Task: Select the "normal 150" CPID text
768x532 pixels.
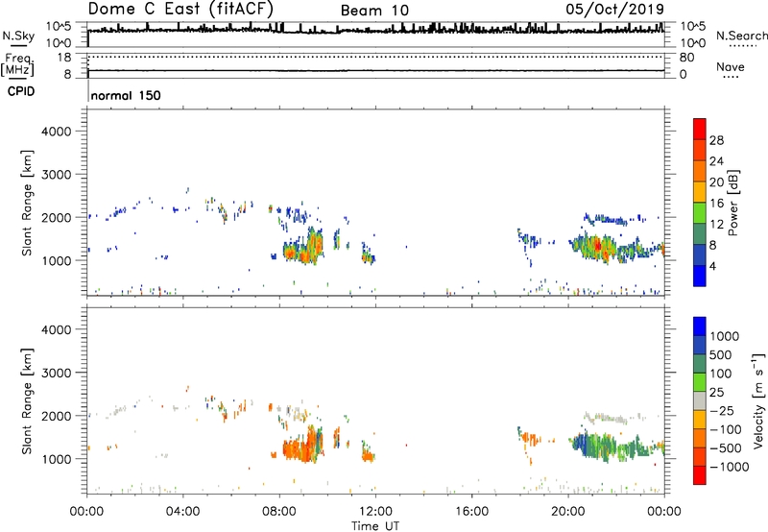Action: [126, 95]
